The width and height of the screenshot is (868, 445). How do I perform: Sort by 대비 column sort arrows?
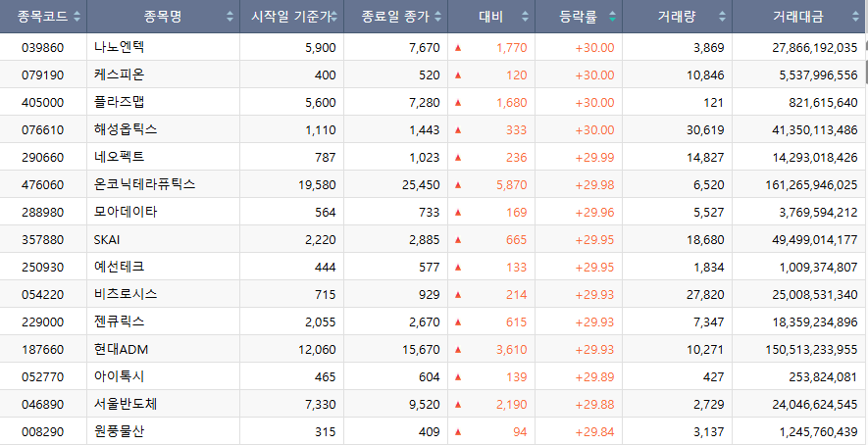525,17
